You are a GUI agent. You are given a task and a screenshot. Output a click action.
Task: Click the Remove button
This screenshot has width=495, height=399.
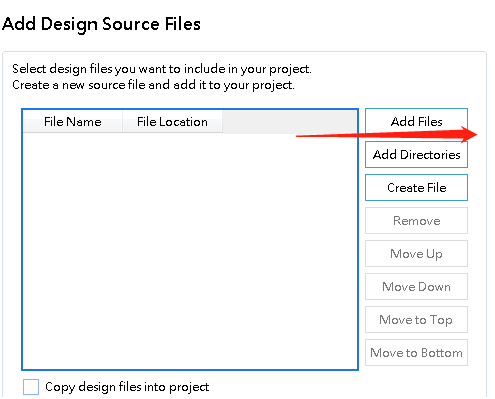pos(416,220)
